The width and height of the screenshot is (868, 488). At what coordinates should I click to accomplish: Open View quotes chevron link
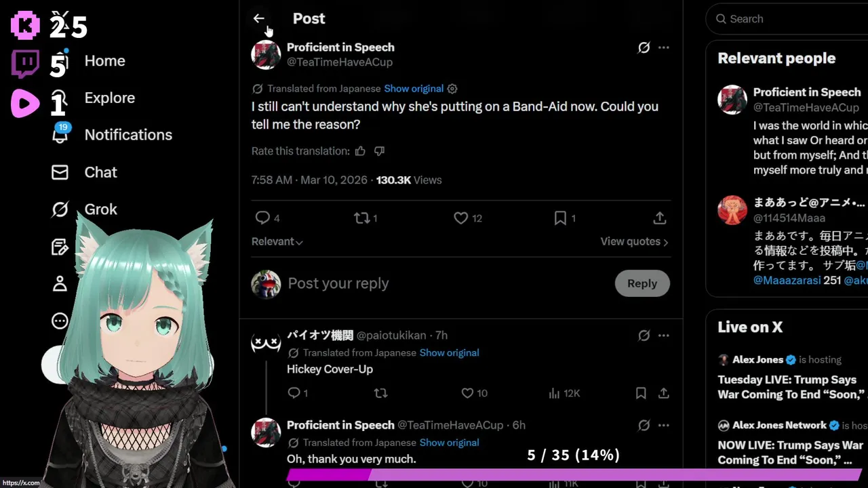coord(634,241)
